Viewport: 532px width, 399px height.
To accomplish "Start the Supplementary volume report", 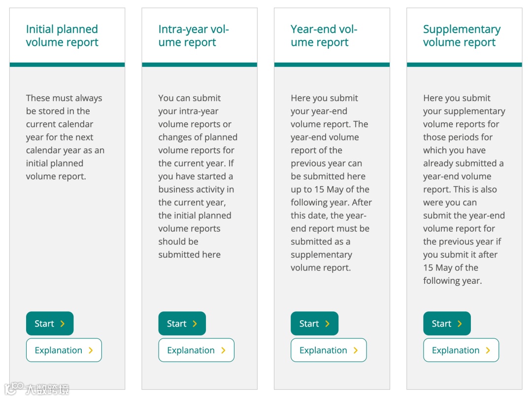I will click(447, 324).
